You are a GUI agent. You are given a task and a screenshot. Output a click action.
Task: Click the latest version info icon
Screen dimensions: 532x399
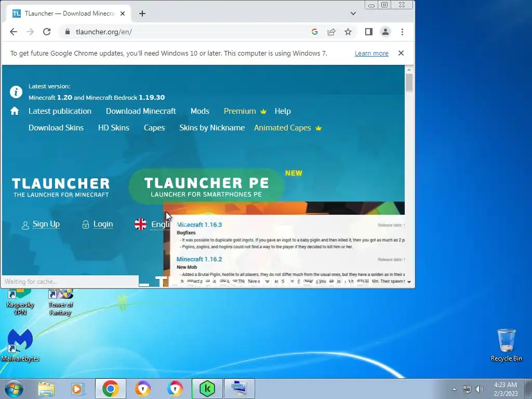(x=16, y=92)
